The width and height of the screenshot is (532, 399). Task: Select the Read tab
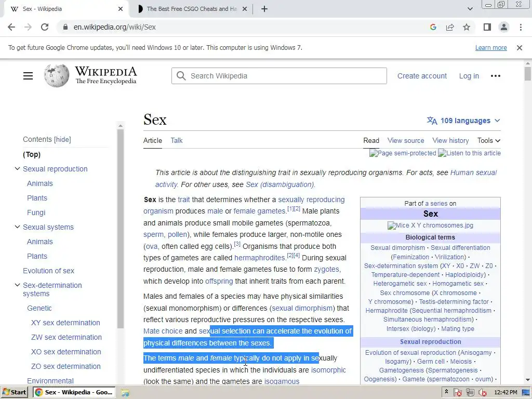[x=371, y=140]
